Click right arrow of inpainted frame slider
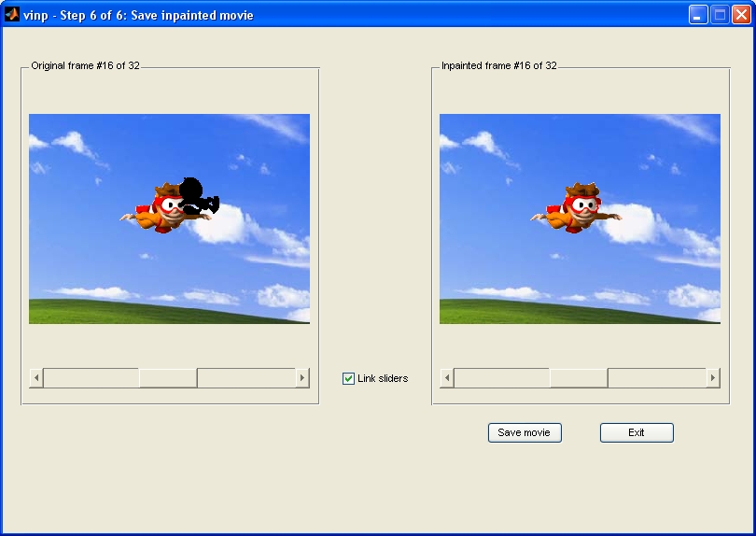The height and width of the screenshot is (536, 756). pos(713,378)
